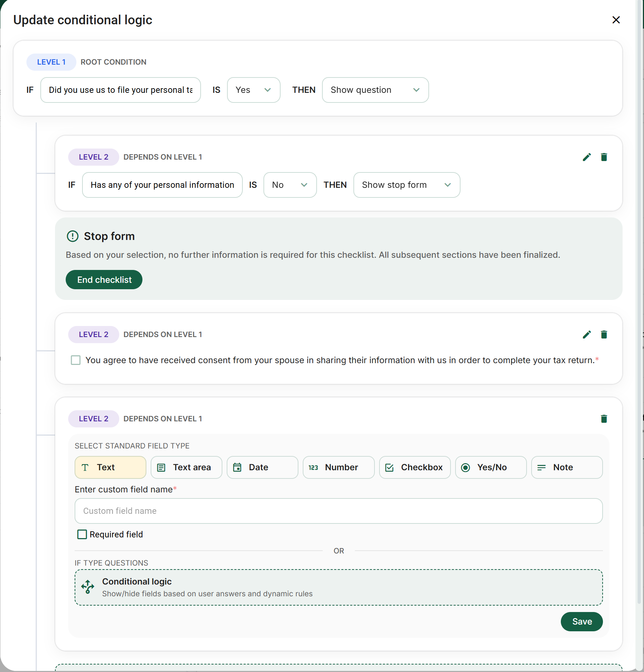Close the Update conditional logic dialog

point(616,20)
